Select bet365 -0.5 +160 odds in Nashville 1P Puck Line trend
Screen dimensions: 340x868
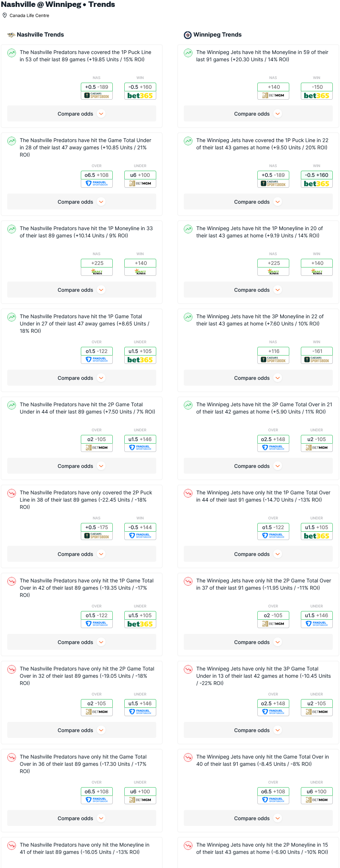click(x=140, y=91)
